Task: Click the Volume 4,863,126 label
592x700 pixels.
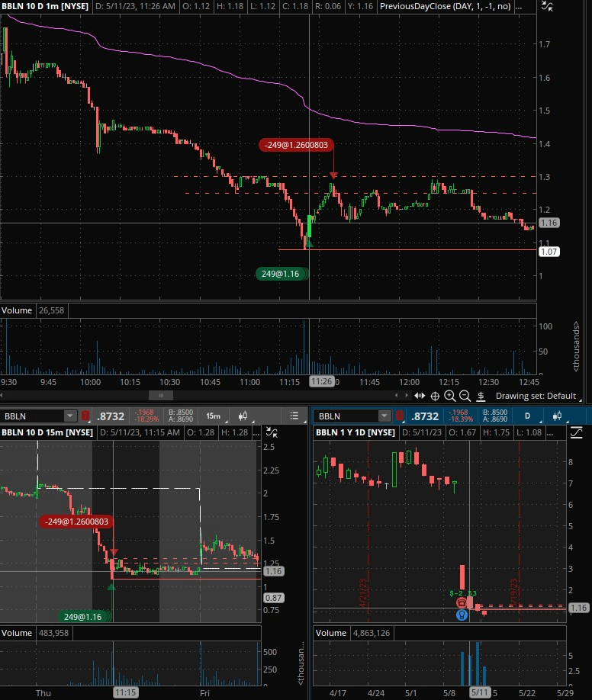Action: pyautogui.click(x=352, y=633)
